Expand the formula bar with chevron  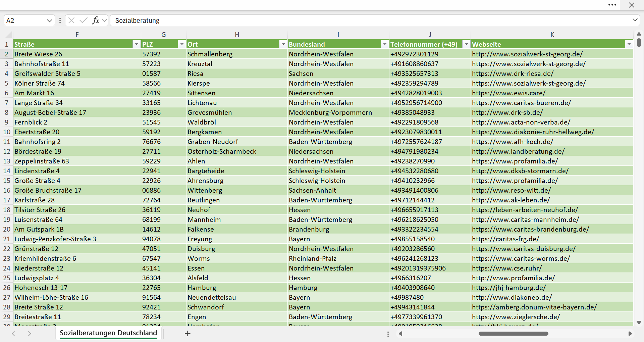tap(635, 20)
